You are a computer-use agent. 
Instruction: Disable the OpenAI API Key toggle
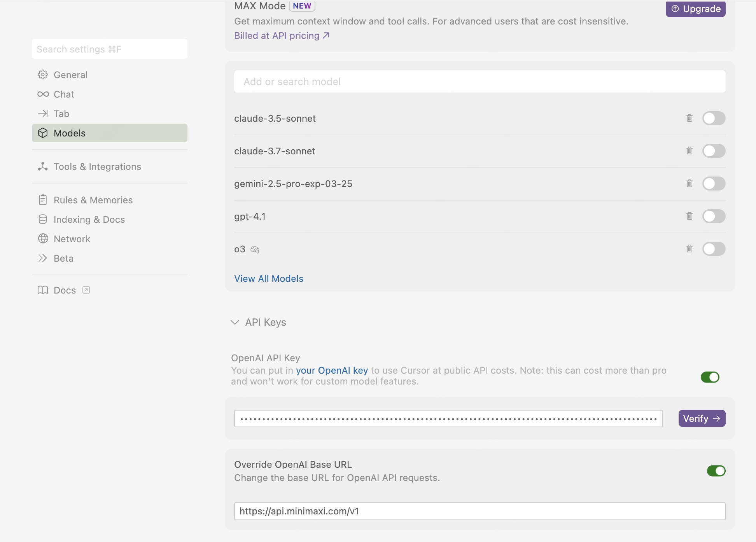click(x=710, y=377)
